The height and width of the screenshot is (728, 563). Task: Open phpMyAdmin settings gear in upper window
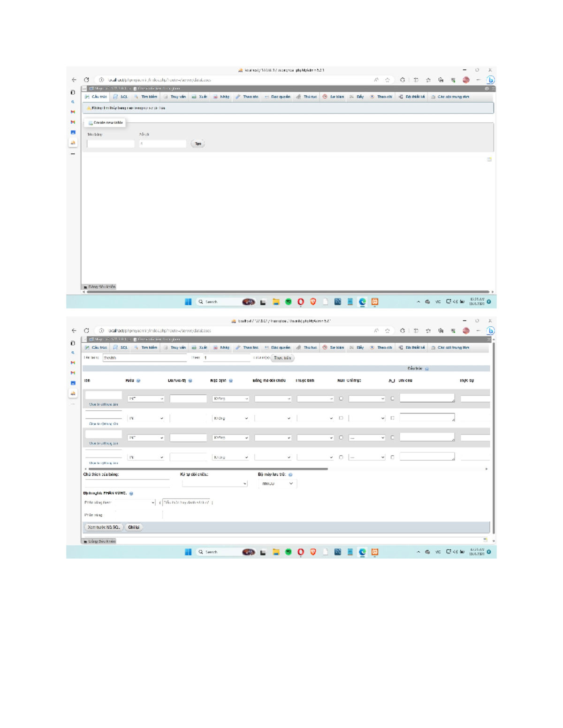click(487, 88)
